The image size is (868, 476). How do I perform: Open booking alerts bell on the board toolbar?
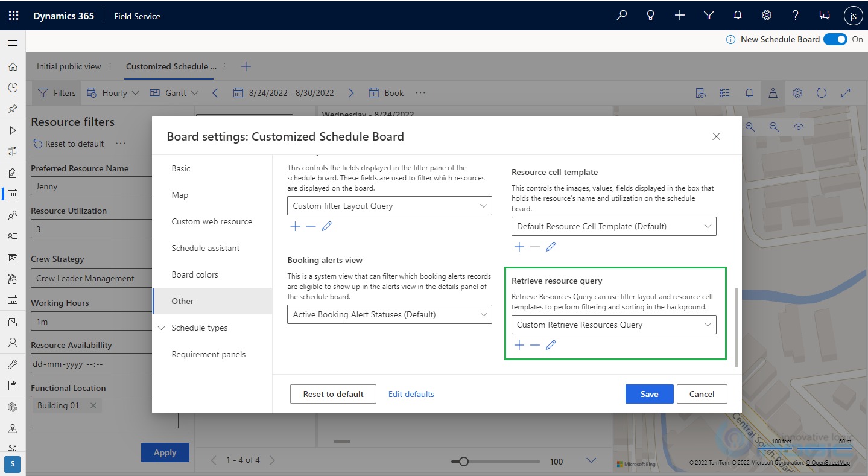coord(749,92)
